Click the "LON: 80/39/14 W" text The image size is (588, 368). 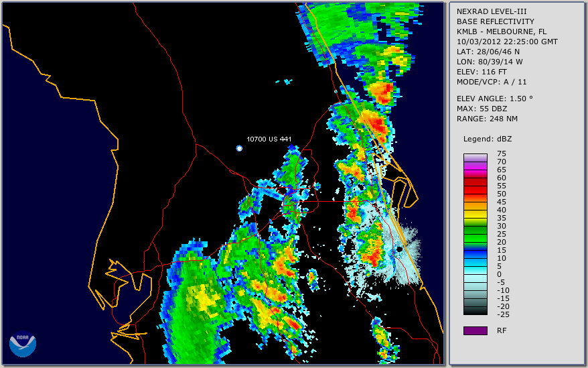click(x=490, y=62)
